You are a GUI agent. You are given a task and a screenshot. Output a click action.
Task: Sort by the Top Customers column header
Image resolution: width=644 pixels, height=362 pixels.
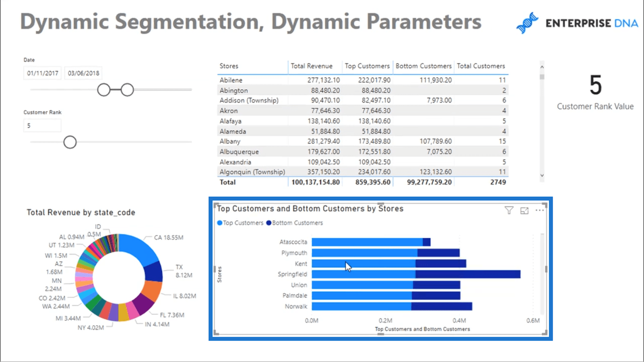367,66
